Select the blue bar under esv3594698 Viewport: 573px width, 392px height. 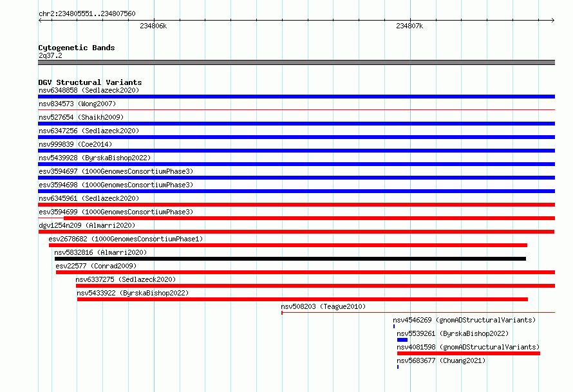[x=296, y=191]
